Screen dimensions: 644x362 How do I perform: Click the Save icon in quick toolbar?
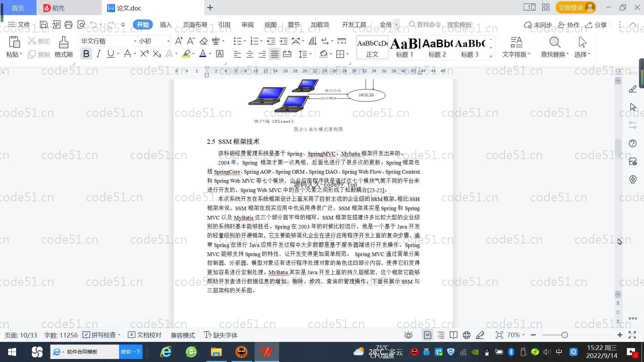[x=44, y=24]
